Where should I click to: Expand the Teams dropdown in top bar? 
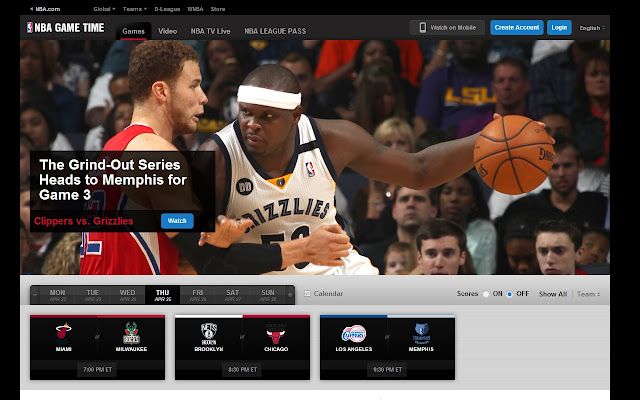(x=135, y=9)
